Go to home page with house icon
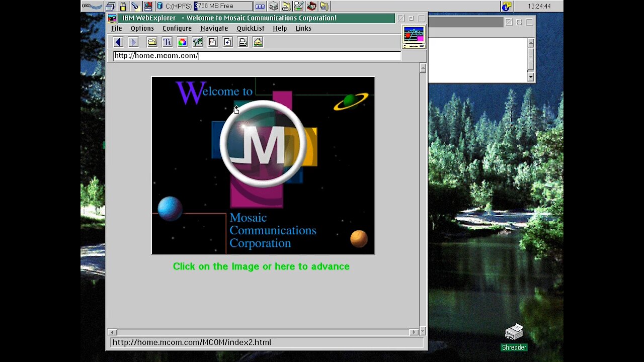 258,42
